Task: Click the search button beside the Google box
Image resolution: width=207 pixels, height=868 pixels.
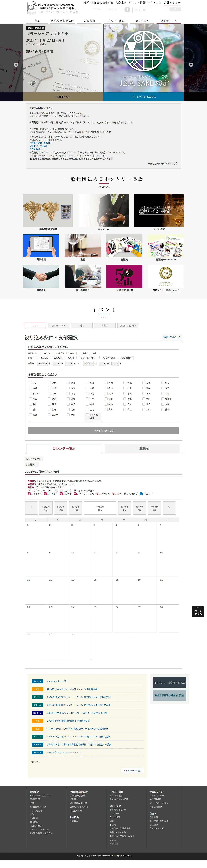Action: [175, 9]
